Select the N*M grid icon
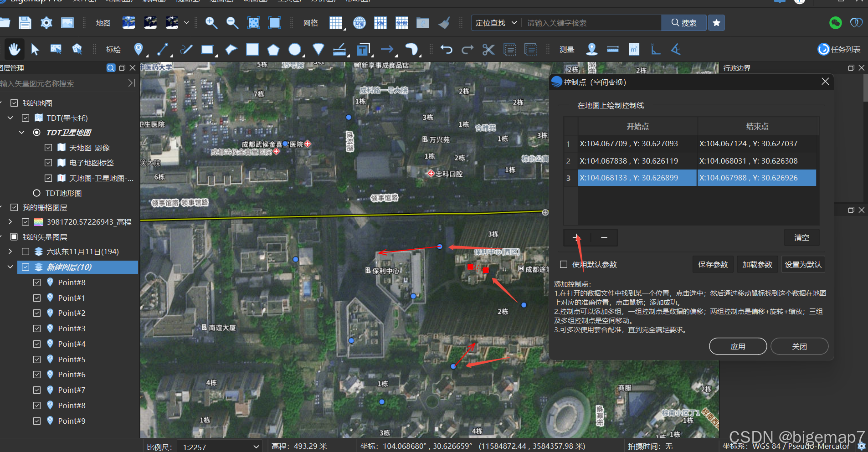Viewport: 868px width, 452px height. point(402,23)
